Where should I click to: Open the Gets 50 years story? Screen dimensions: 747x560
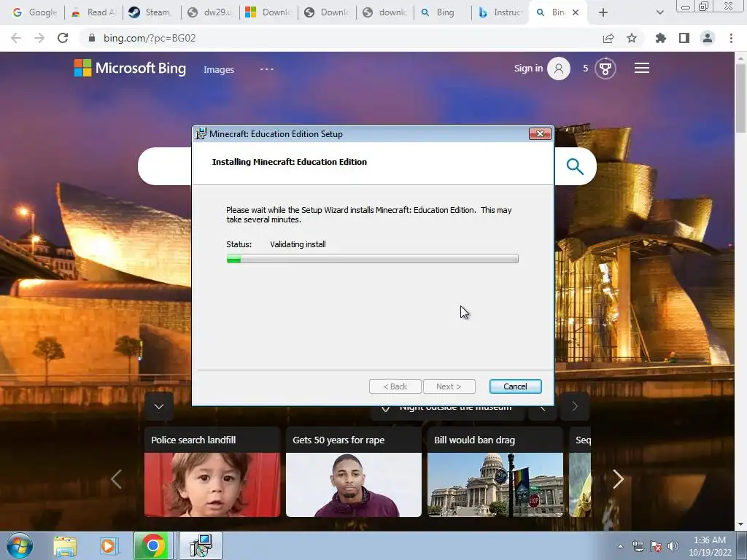coord(354,472)
